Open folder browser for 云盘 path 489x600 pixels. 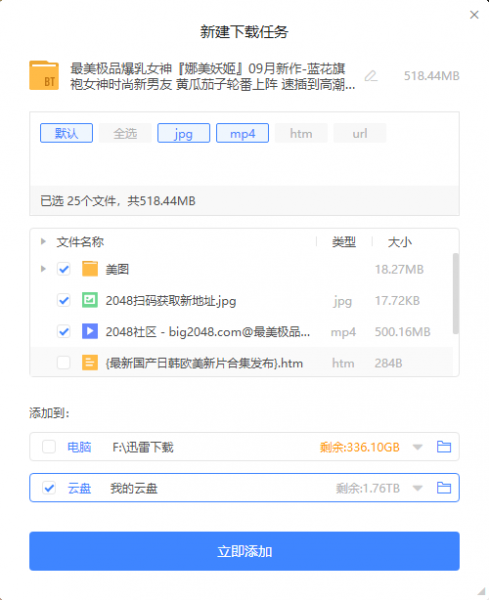point(444,488)
